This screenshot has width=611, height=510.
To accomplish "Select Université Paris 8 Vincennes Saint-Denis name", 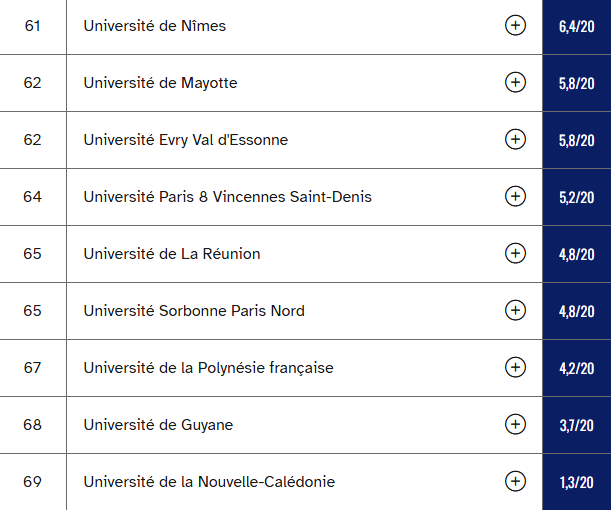I will point(228,197).
